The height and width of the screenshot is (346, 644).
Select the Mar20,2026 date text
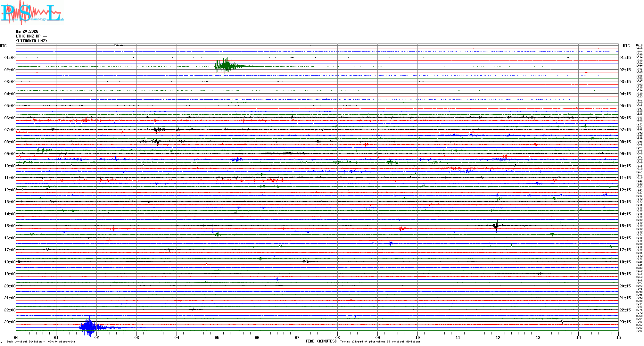[x=27, y=31]
